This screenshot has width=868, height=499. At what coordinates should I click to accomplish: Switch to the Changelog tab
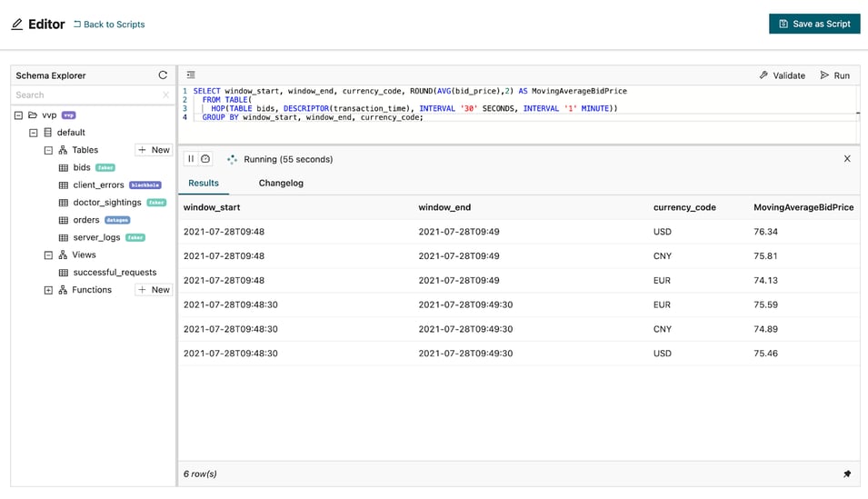pyautogui.click(x=281, y=183)
